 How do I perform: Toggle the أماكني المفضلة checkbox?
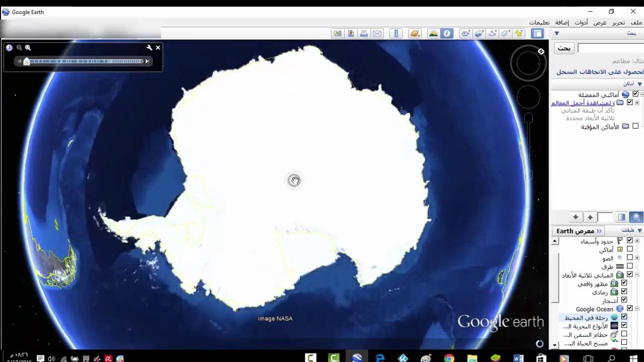pos(635,94)
